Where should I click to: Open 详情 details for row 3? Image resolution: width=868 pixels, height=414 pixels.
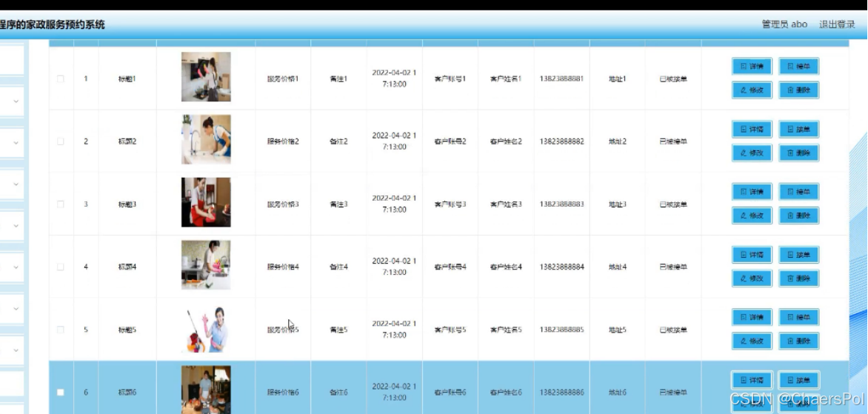click(x=752, y=192)
